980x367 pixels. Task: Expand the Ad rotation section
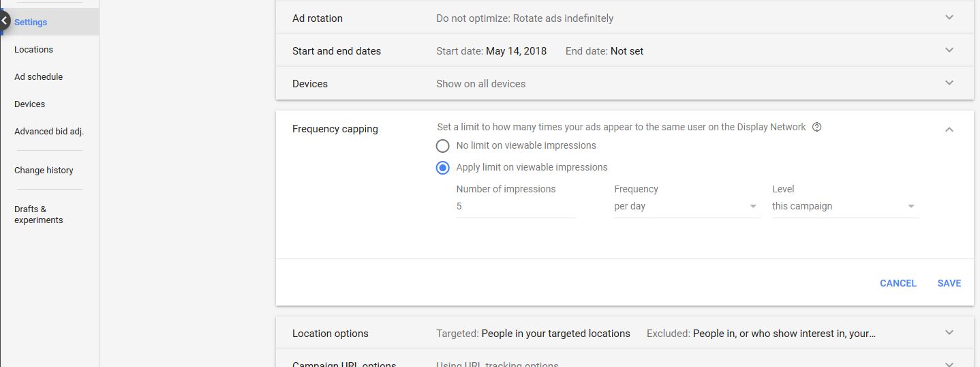tap(949, 18)
